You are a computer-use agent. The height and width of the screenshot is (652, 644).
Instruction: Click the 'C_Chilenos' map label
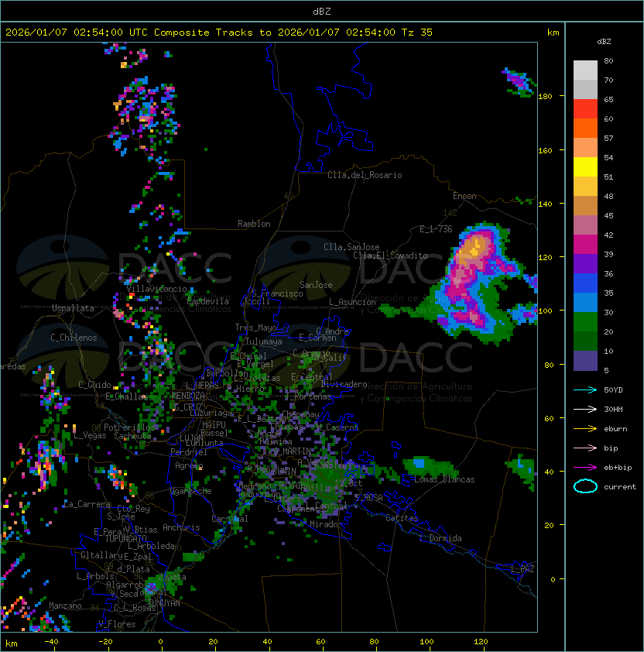[74, 338]
